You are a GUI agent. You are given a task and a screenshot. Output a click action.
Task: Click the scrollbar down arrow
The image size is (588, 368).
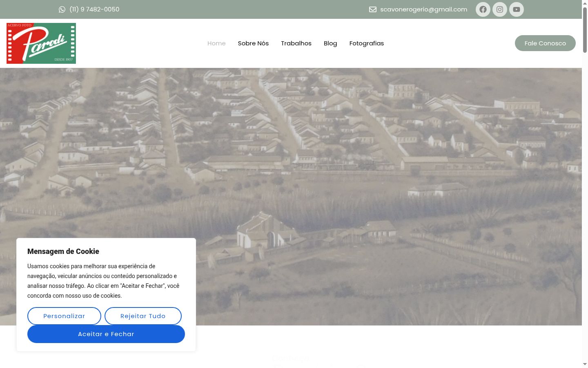pyautogui.click(x=585, y=364)
